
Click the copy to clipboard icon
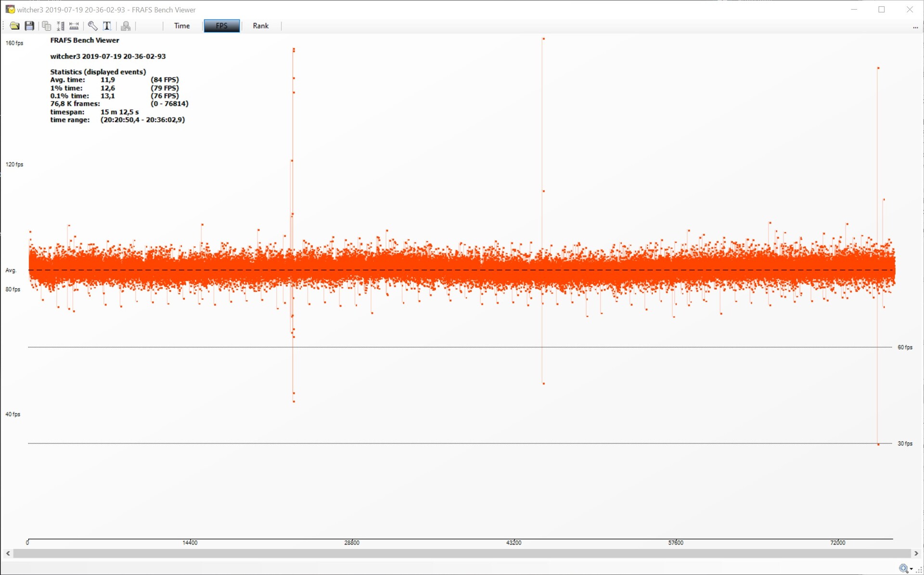[46, 26]
